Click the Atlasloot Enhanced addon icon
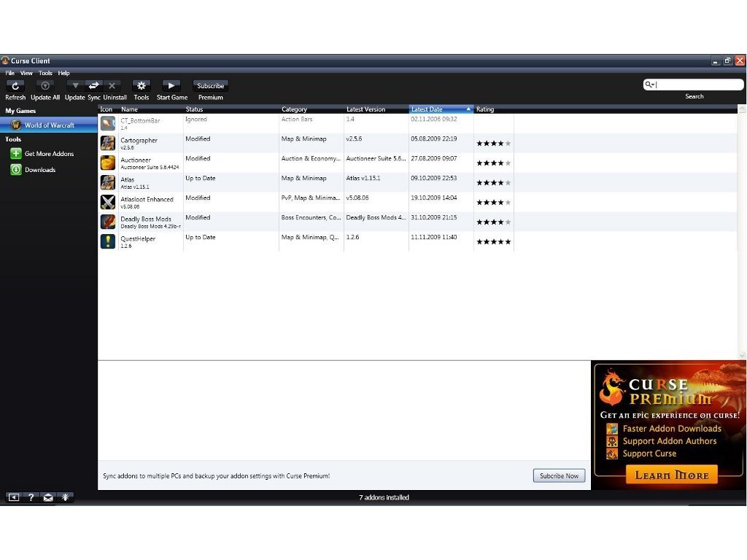Screen dimensions: 747x560 [x=108, y=202]
